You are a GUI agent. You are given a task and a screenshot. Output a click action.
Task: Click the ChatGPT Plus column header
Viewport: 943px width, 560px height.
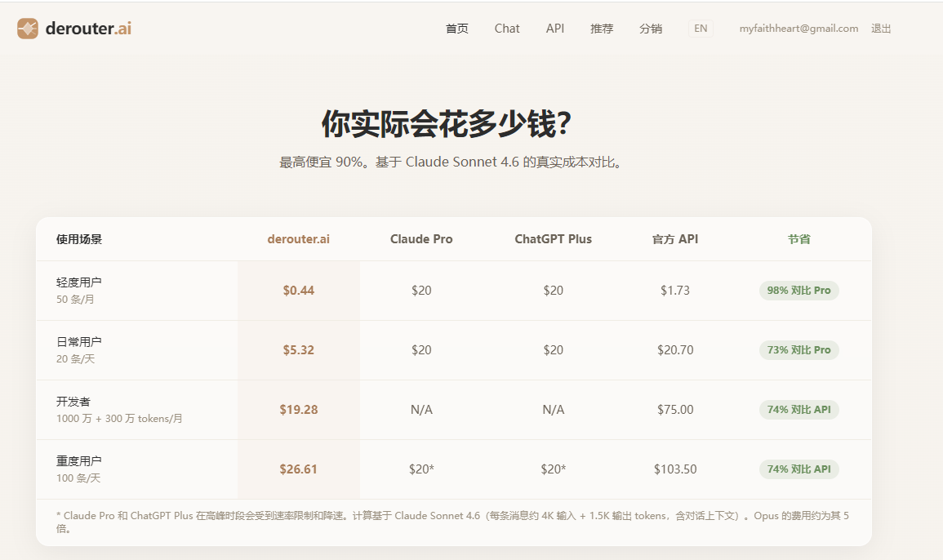coord(554,238)
